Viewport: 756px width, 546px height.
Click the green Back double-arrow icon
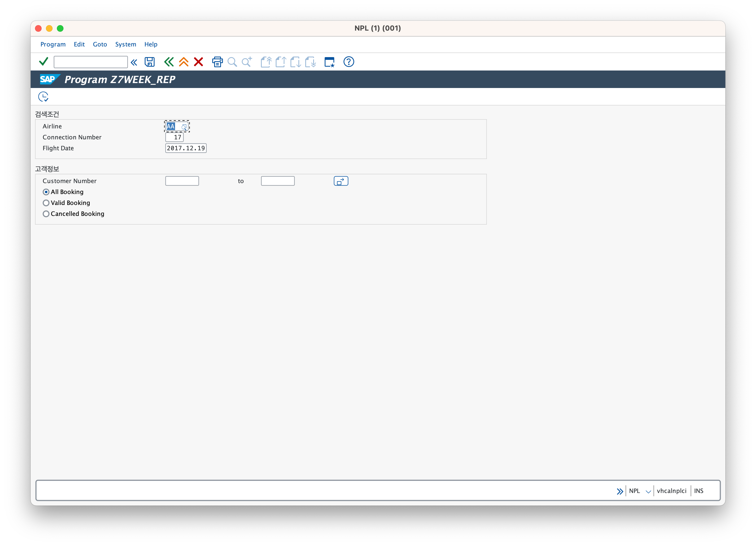(x=169, y=62)
